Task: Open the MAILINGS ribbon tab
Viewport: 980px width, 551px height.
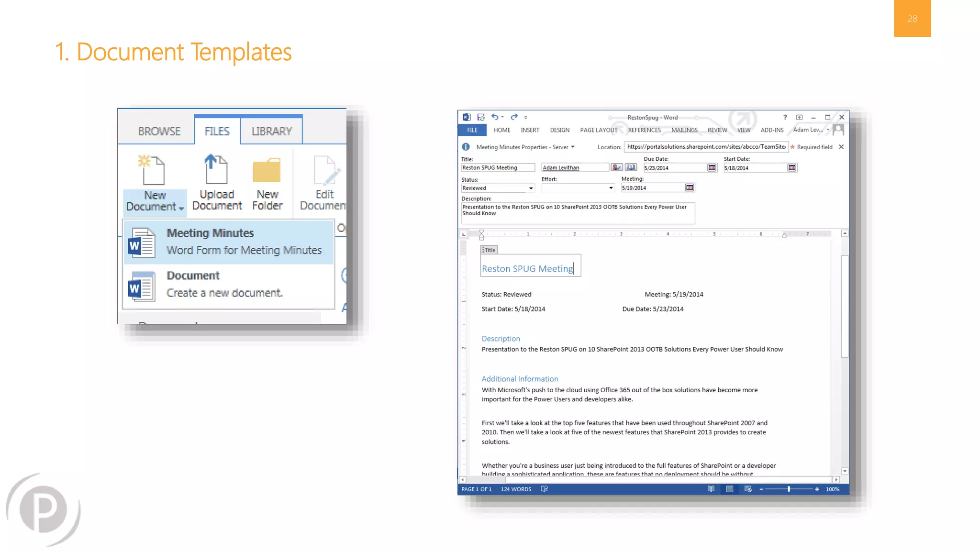Action: [x=684, y=130]
